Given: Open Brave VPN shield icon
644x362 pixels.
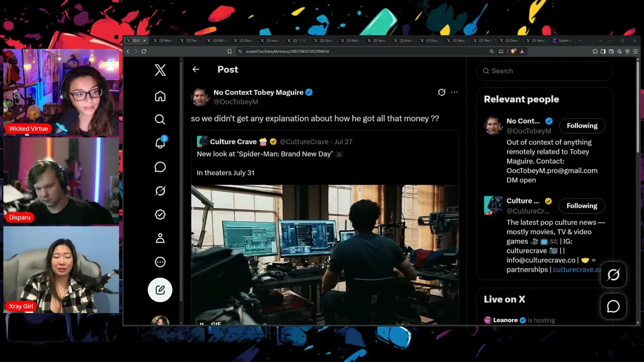Looking at the screenshot, I should click(x=627, y=51).
